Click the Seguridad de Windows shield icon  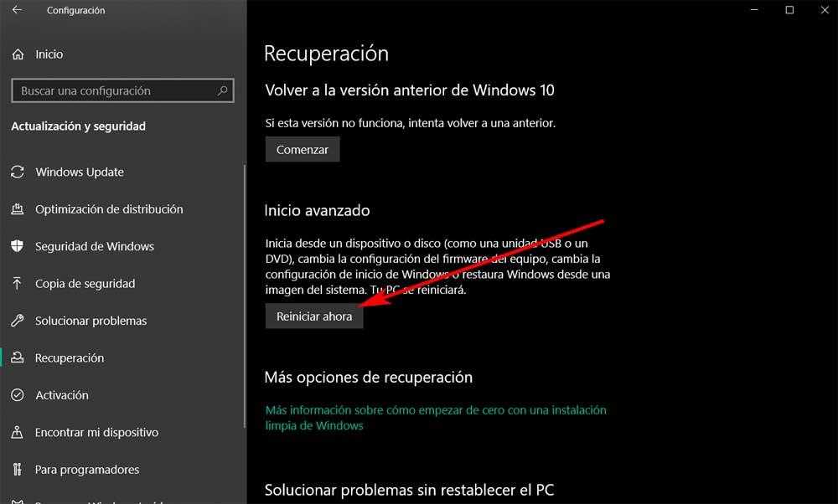tap(17, 246)
